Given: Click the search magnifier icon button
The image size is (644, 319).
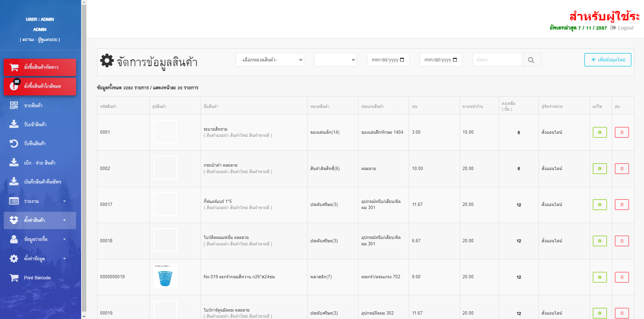Looking at the screenshot, I should click(x=531, y=60).
